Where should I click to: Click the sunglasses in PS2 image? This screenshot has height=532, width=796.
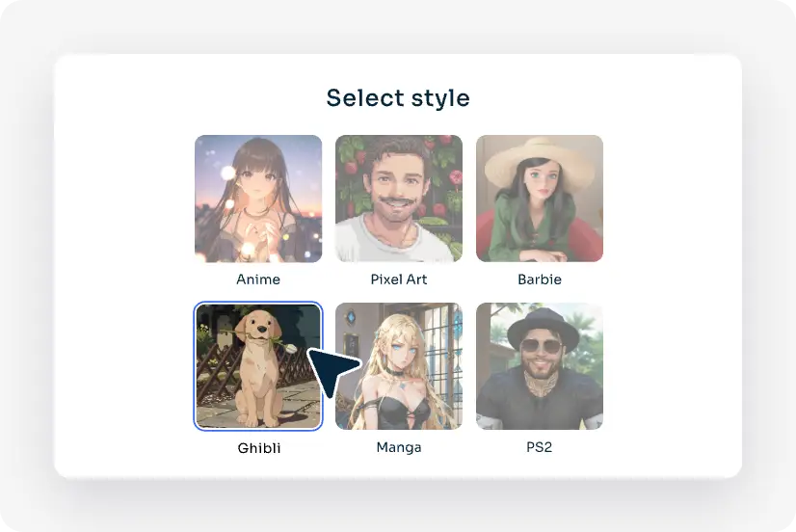point(542,347)
